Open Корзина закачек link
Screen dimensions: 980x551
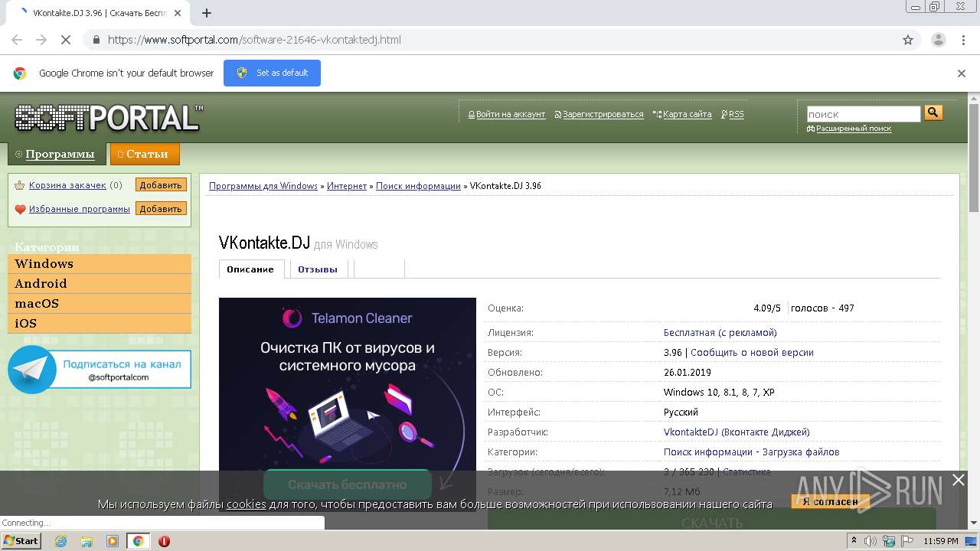[x=67, y=185]
